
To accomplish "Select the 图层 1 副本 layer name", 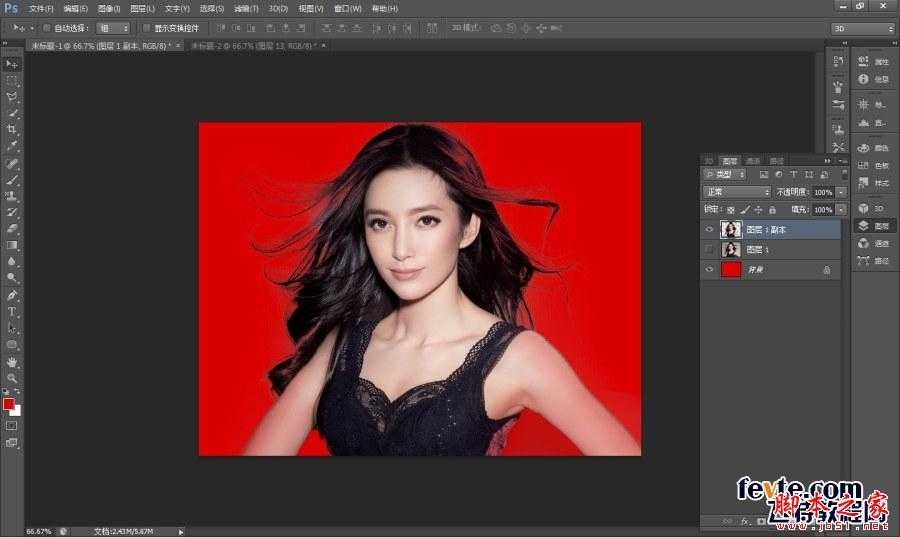I will (x=766, y=229).
